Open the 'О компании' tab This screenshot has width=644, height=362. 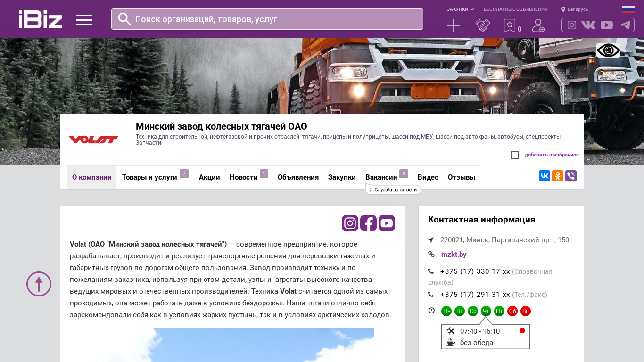point(92,177)
